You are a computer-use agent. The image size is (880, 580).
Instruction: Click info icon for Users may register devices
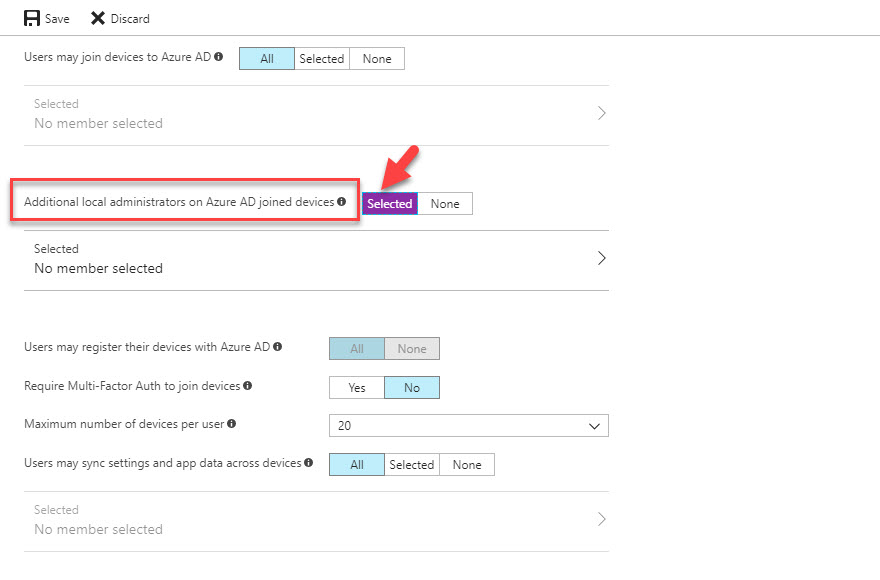277,347
